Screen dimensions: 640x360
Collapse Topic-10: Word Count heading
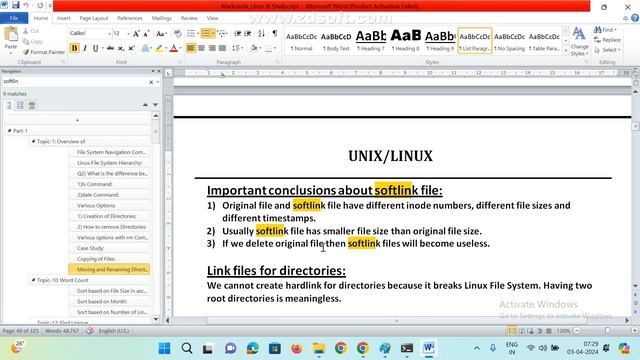click(33, 280)
